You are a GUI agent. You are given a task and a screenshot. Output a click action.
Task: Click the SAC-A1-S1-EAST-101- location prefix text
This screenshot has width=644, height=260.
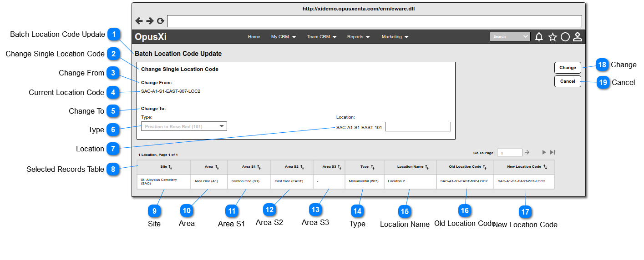[360, 128]
